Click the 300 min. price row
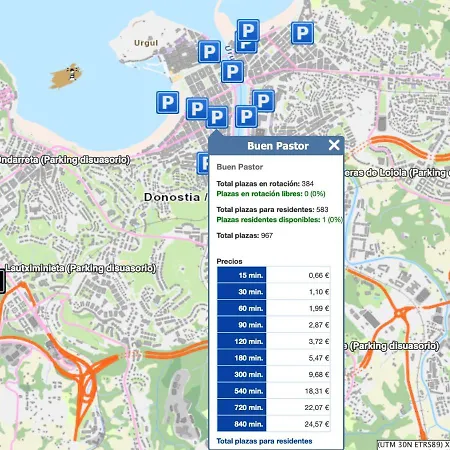Viewport: 450px width, 450px height. 274,374
